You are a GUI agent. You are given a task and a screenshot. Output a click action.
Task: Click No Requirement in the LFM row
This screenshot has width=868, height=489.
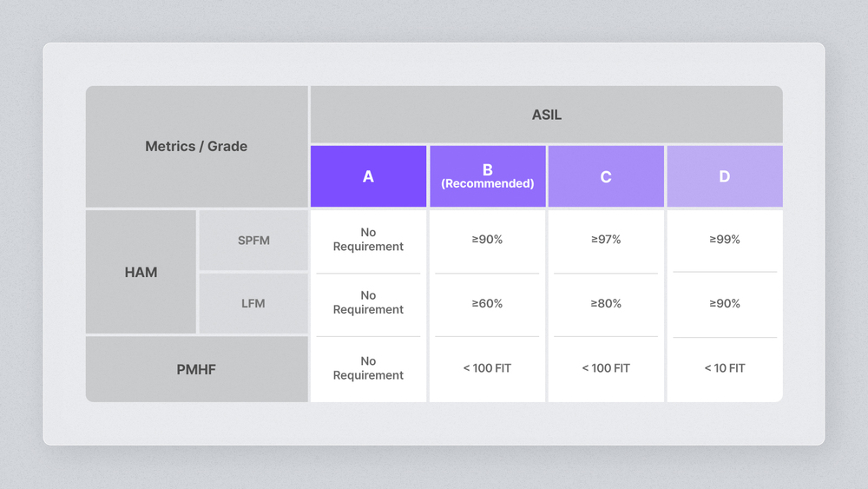368,302
